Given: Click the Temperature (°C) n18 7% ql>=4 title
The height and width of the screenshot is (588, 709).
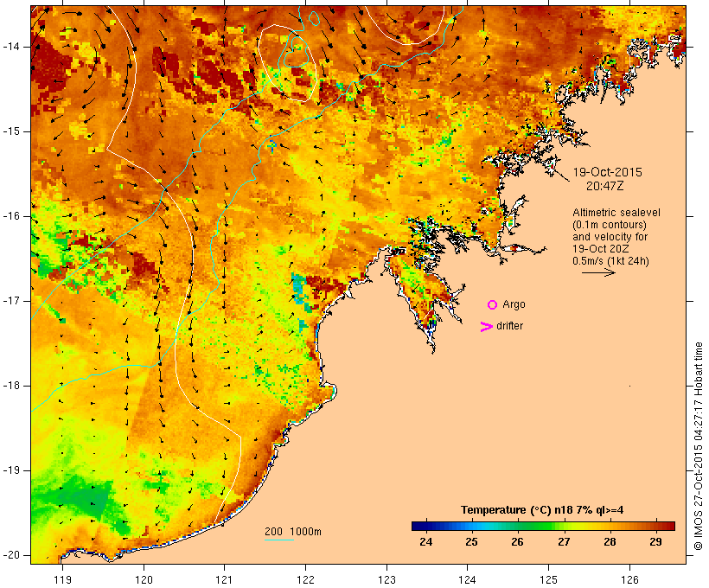Looking at the screenshot, I should [x=542, y=510].
